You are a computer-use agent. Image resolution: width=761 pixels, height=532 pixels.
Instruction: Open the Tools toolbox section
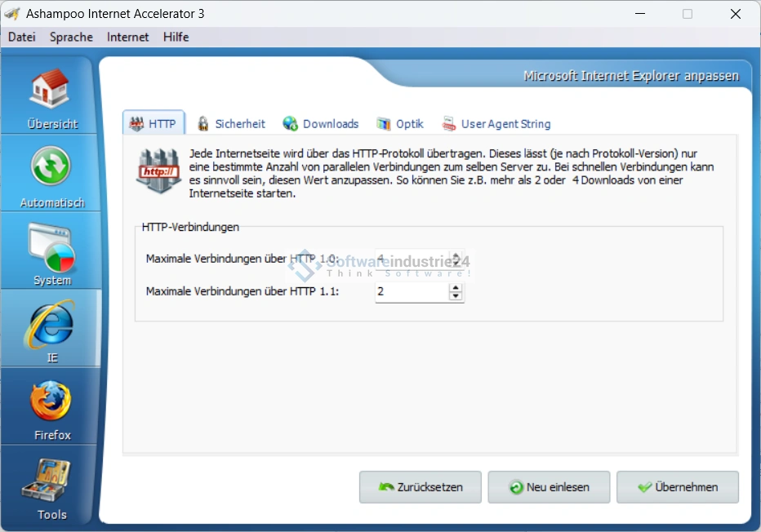[51, 486]
